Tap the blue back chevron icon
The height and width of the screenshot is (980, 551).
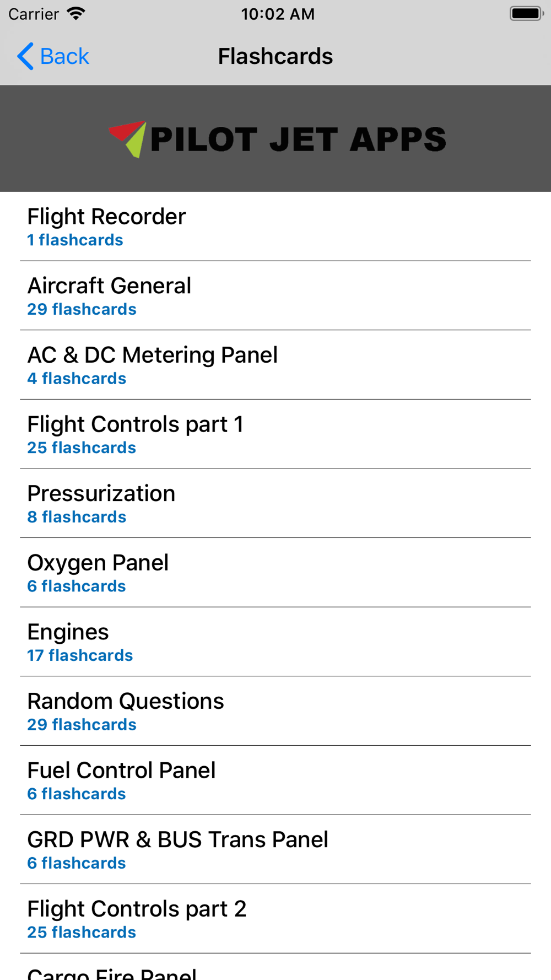[x=25, y=56]
